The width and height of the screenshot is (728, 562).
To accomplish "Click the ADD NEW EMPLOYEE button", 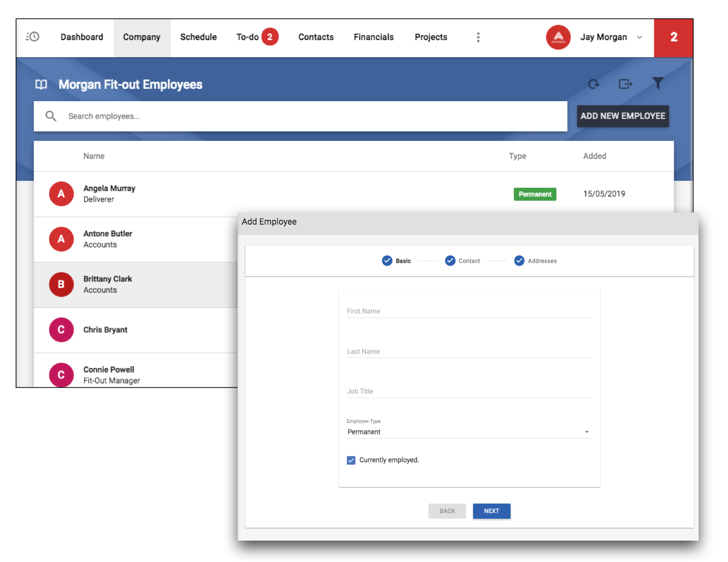I will [x=623, y=116].
